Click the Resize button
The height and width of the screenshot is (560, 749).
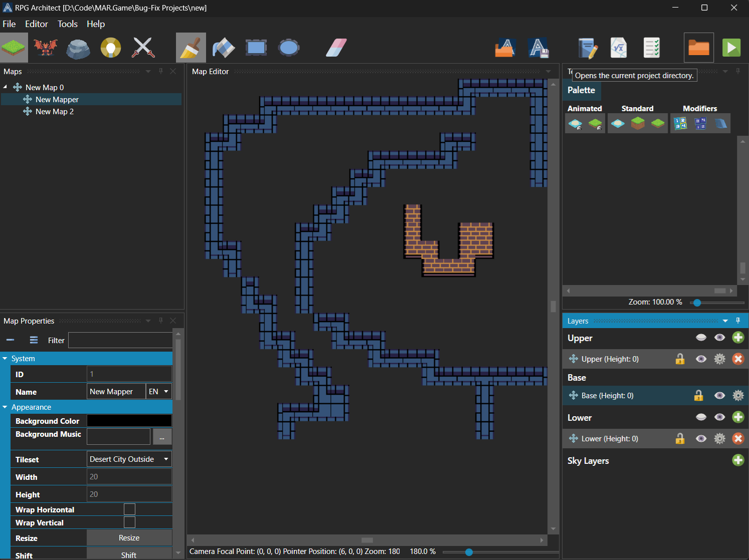pyautogui.click(x=129, y=538)
